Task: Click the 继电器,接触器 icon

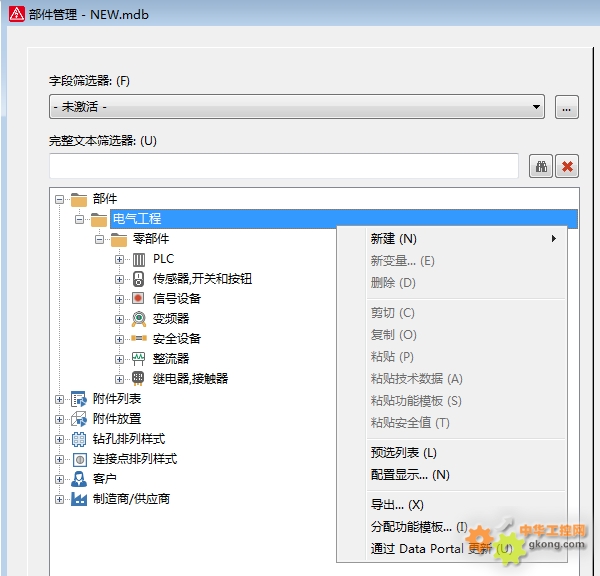Action: point(138,378)
